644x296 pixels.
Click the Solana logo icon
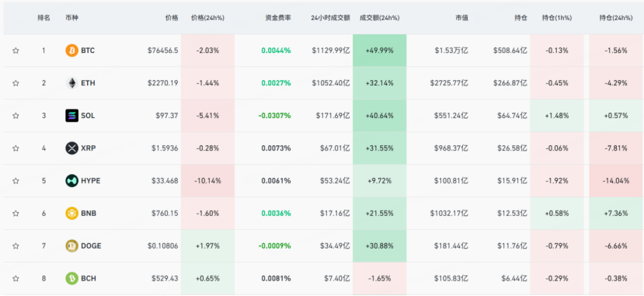pyautogui.click(x=72, y=116)
